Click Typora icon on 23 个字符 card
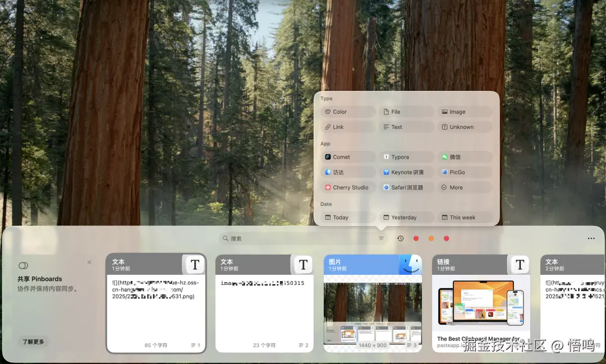The height and width of the screenshot is (364, 606). [303, 265]
